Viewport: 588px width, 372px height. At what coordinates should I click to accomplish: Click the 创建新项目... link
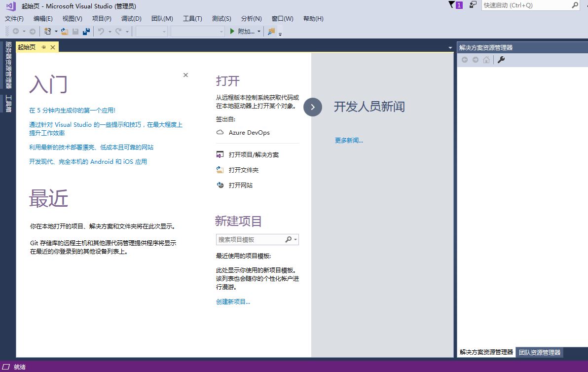click(233, 301)
